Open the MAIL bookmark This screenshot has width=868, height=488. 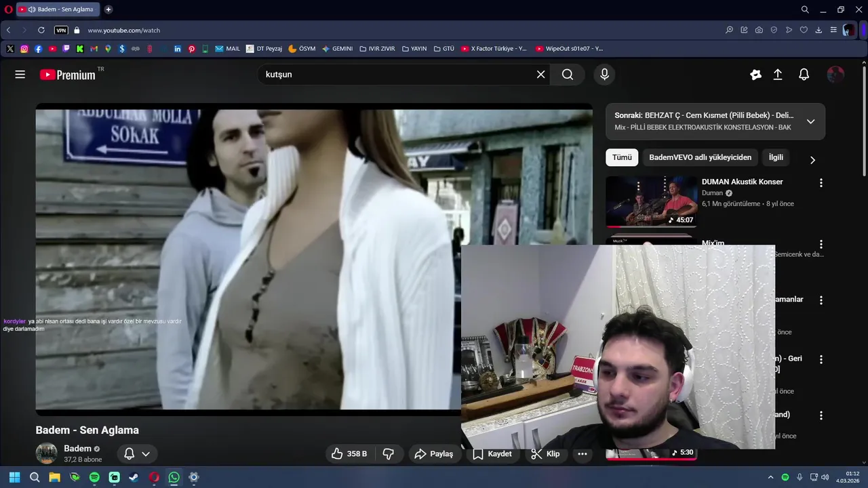228,49
